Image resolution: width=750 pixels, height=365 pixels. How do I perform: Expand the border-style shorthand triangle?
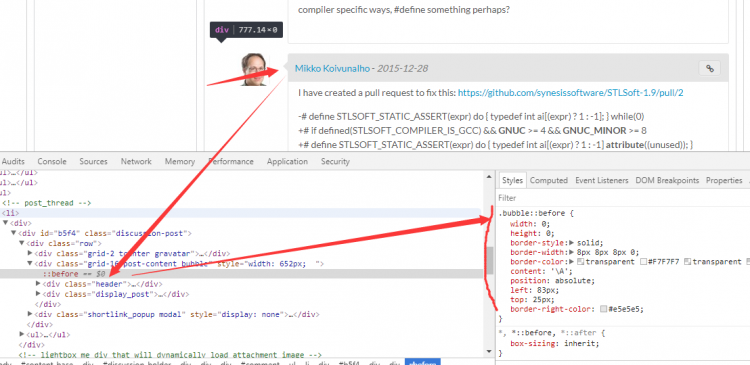click(x=571, y=243)
